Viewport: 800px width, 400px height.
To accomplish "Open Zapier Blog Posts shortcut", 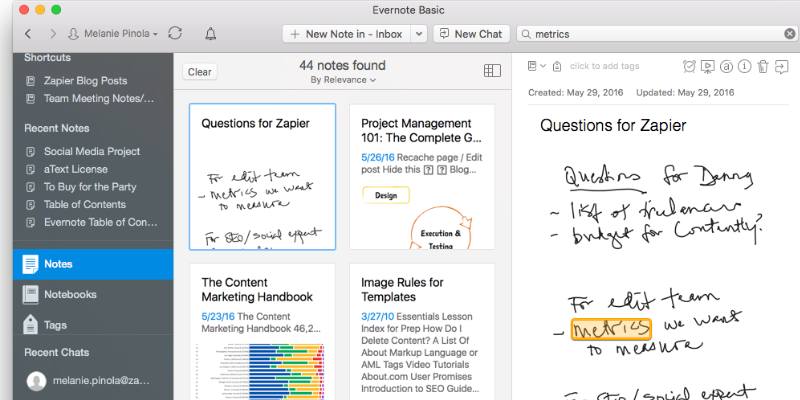I will click(x=85, y=81).
